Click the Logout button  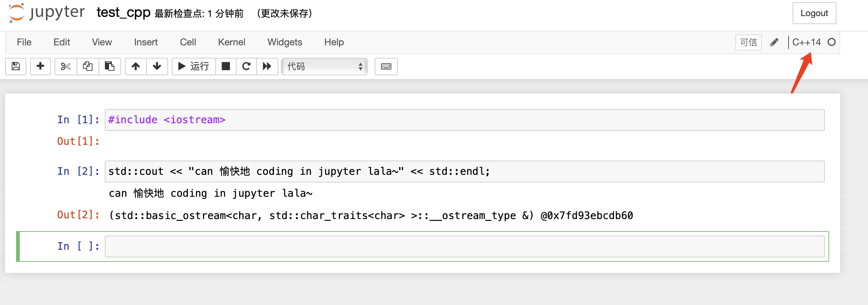tap(814, 13)
